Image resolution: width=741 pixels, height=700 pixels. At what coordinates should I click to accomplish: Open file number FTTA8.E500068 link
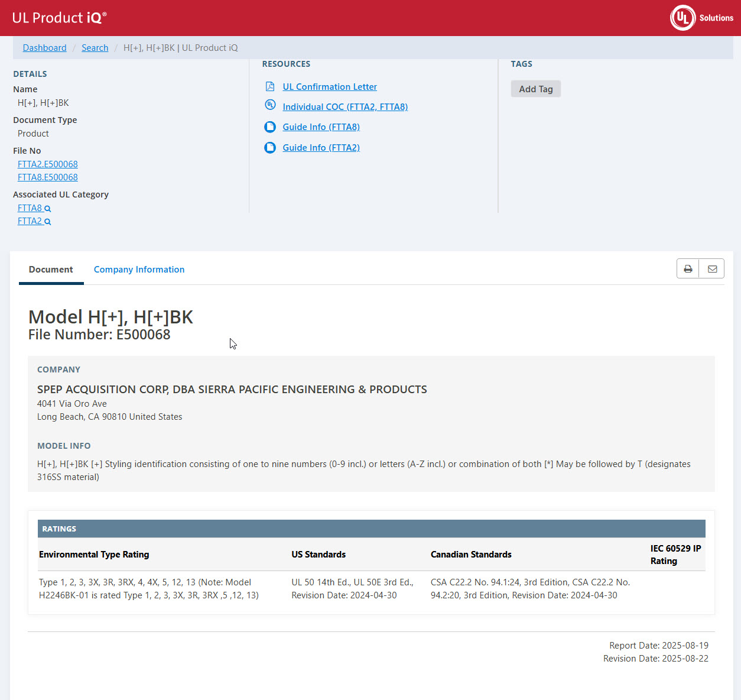pyautogui.click(x=48, y=177)
